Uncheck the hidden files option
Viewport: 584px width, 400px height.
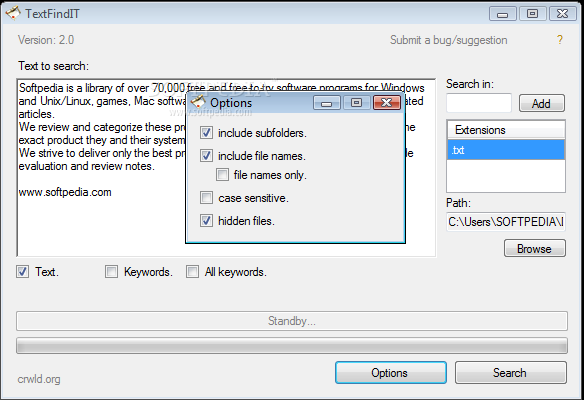(x=206, y=221)
